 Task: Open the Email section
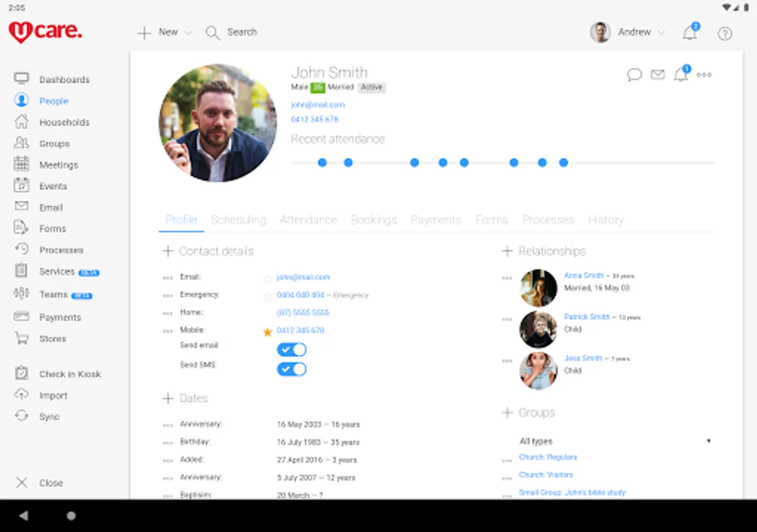click(x=50, y=207)
